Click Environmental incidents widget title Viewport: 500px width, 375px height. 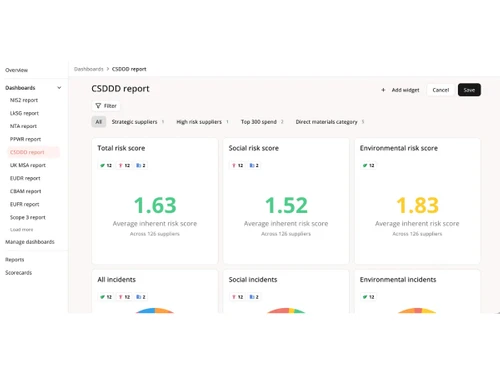pyautogui.click(x=398, y=279)
